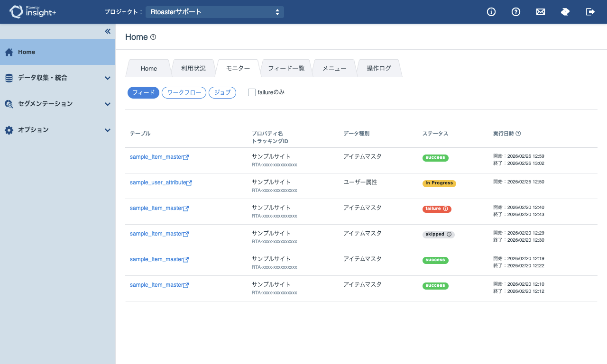Click start time 開始：2026/02/26 12:50
Screen dimensions: 607x364
[518, 182]
